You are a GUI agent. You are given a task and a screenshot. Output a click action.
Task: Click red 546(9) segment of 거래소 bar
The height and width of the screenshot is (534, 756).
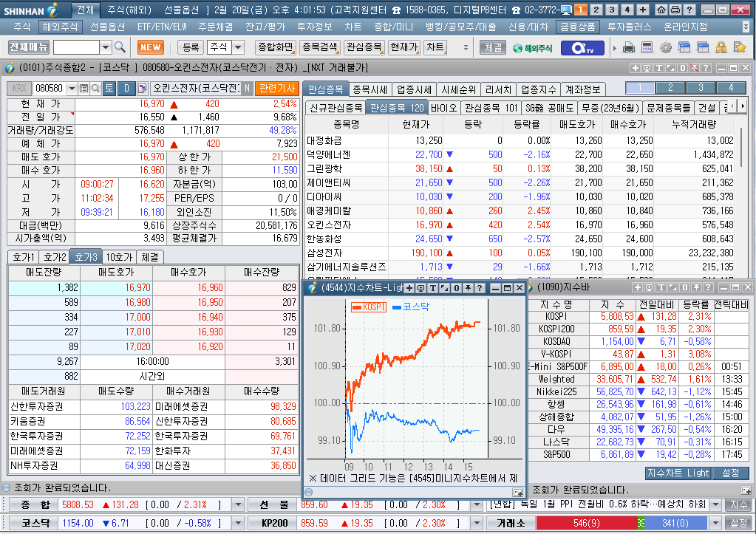[587, 523]
